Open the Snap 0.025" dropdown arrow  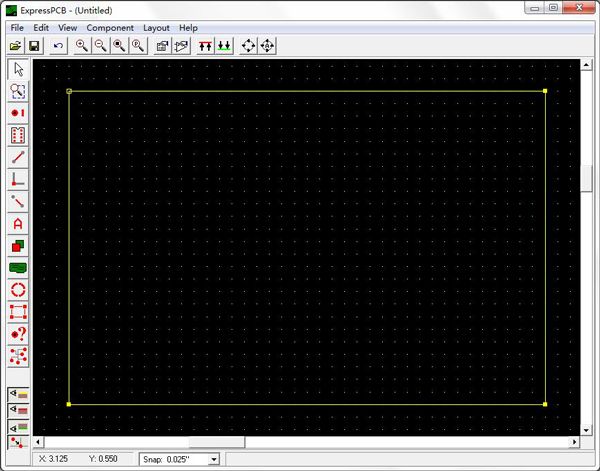(214, 459)
